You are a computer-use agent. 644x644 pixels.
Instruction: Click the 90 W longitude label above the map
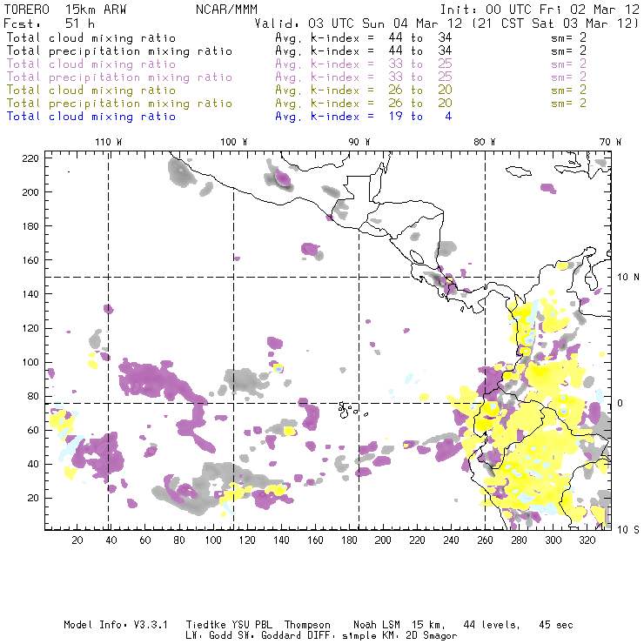359,142
